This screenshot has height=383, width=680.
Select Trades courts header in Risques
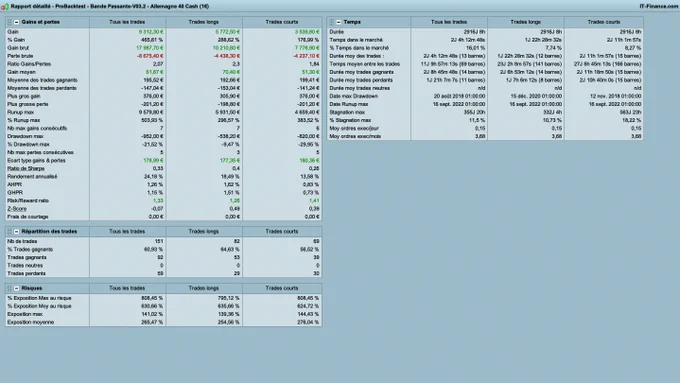282,288
